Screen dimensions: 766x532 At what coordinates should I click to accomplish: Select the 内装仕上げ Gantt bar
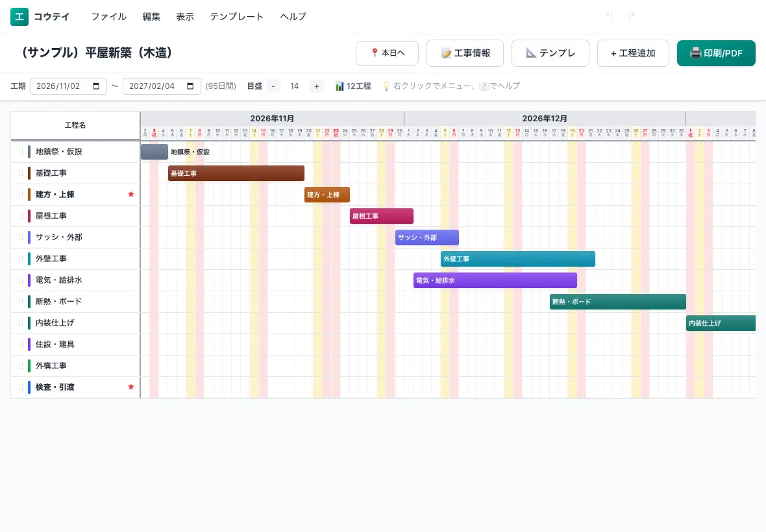click(721, 324)
